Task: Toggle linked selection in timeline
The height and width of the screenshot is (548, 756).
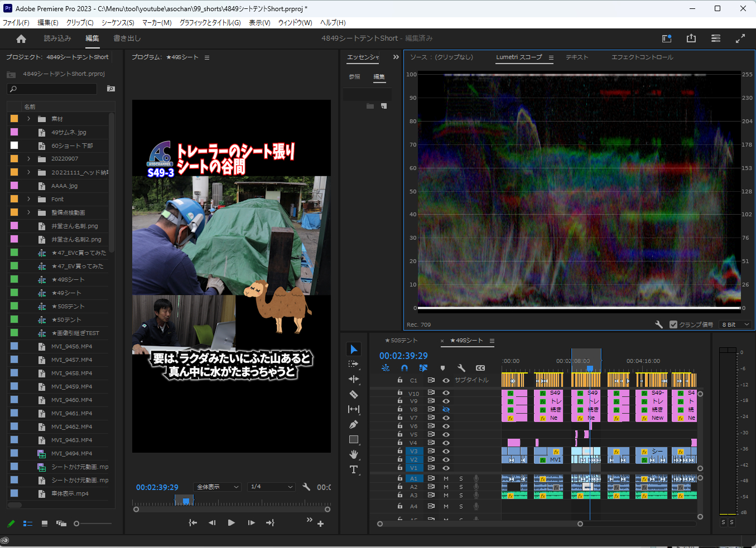Action: (423, 368)
